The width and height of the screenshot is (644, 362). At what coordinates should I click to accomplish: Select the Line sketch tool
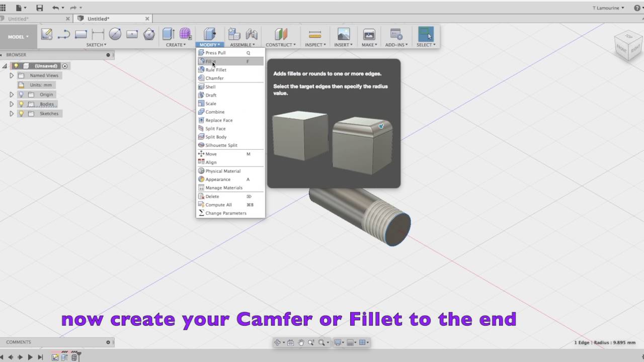(64, 34)
